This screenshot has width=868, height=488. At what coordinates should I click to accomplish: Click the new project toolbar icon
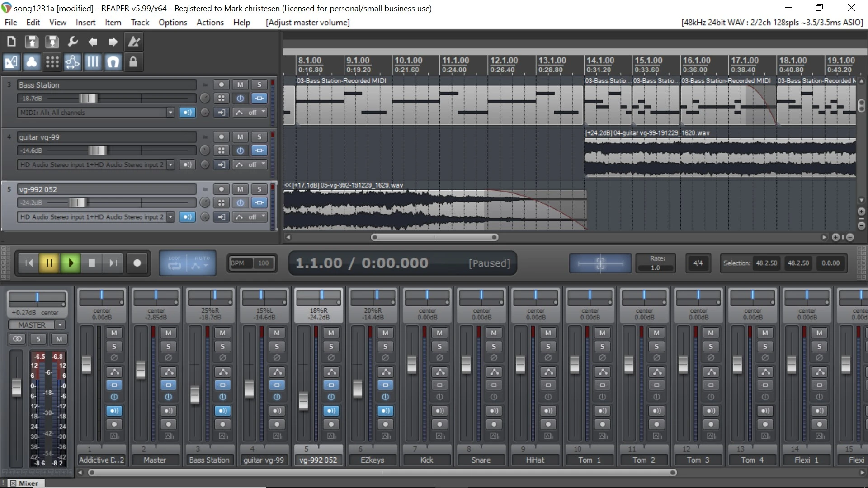[x=11, y=42]
